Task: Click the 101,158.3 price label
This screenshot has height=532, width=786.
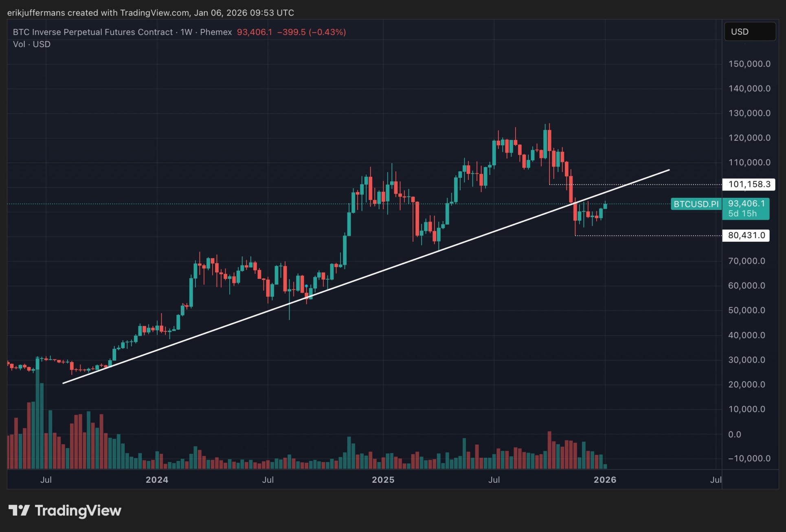Action: [x=749, y=184]
